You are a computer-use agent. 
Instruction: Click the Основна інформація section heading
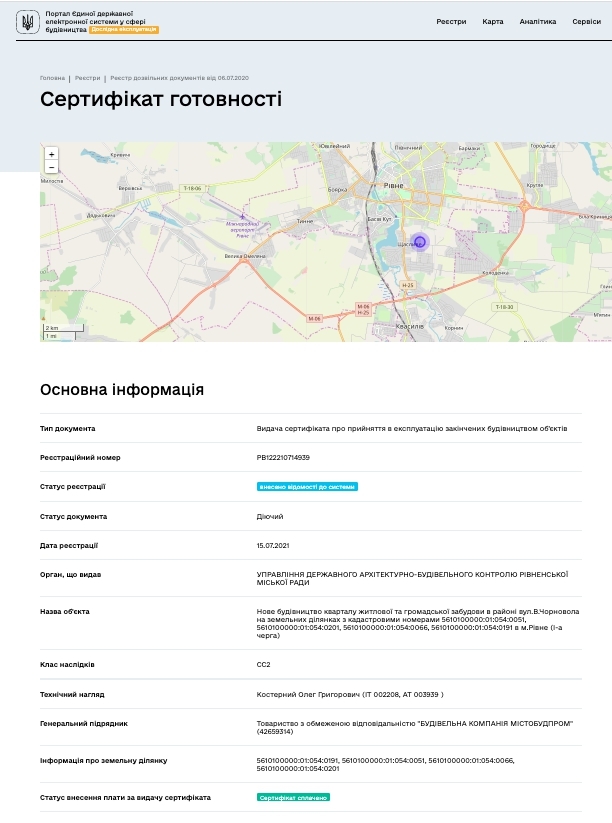122,389
